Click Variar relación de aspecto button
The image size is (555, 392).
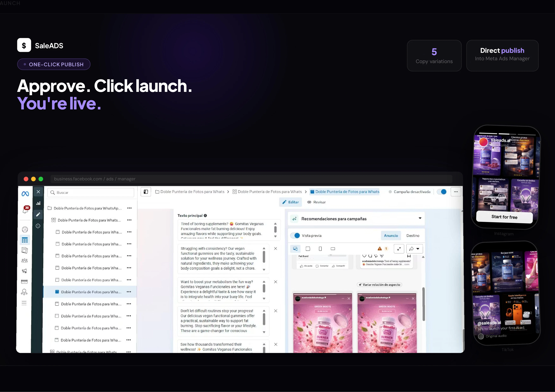379,285
